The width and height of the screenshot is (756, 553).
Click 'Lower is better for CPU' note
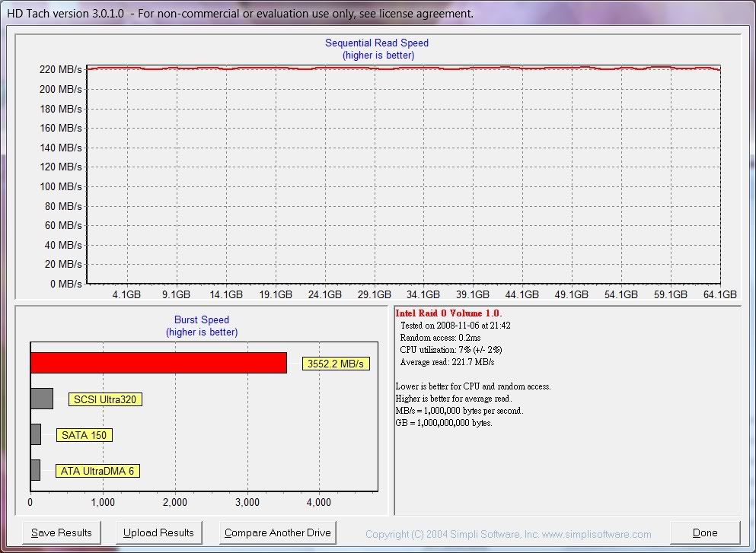(473, 386)
